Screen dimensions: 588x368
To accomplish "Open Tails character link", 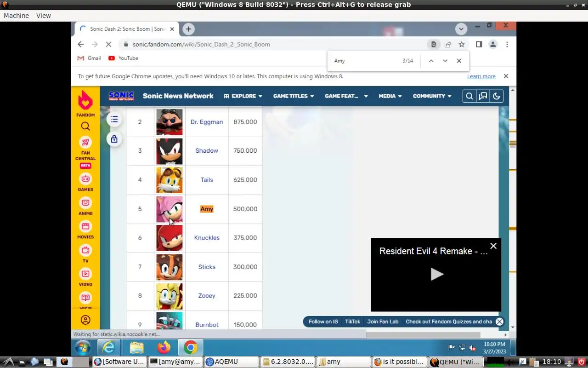I will point(207,180).
